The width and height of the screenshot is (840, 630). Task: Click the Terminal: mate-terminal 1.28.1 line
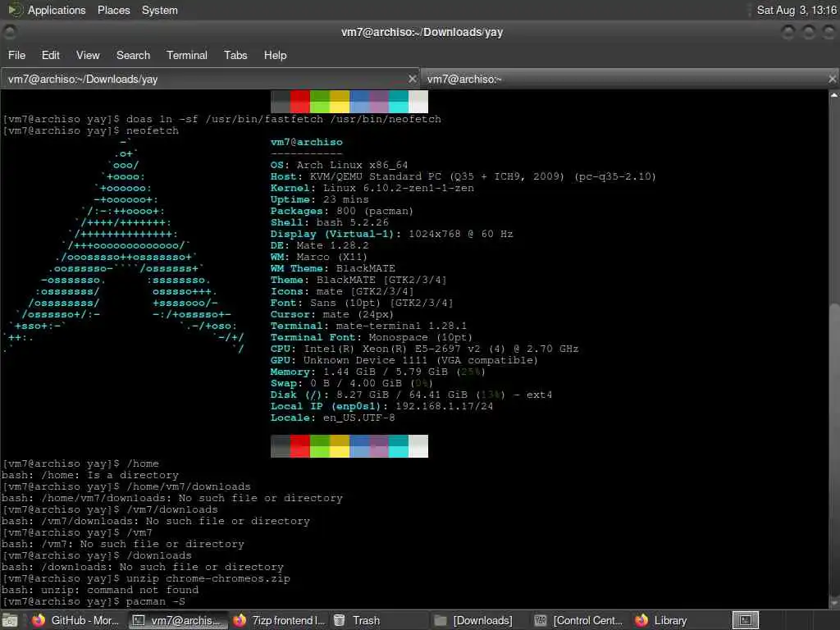pos(368,326)
